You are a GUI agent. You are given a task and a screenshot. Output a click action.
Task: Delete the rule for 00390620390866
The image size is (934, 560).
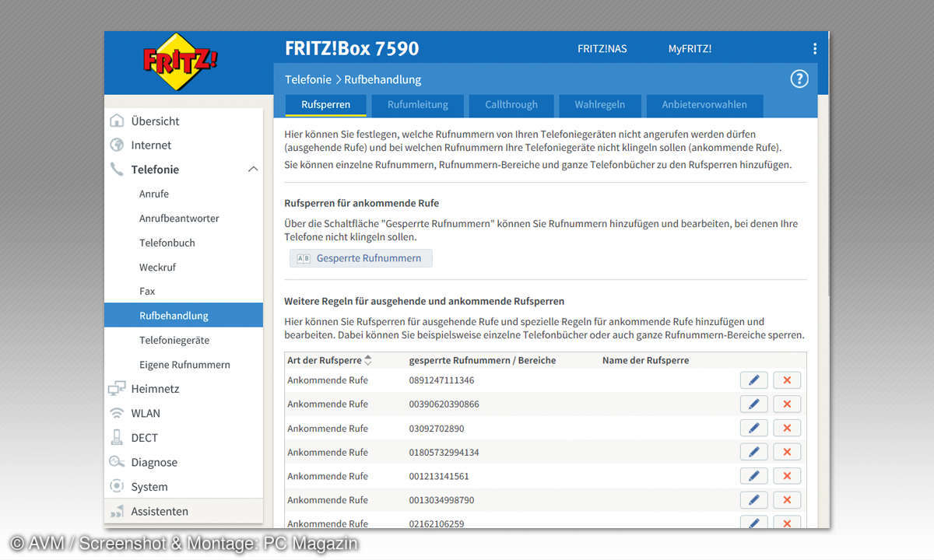click(787, 404)
